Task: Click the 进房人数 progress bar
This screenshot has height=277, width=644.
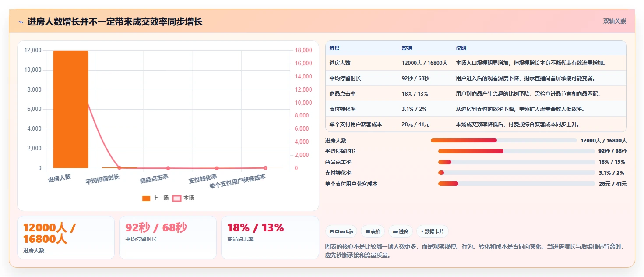Action: (x=503, y=140)
